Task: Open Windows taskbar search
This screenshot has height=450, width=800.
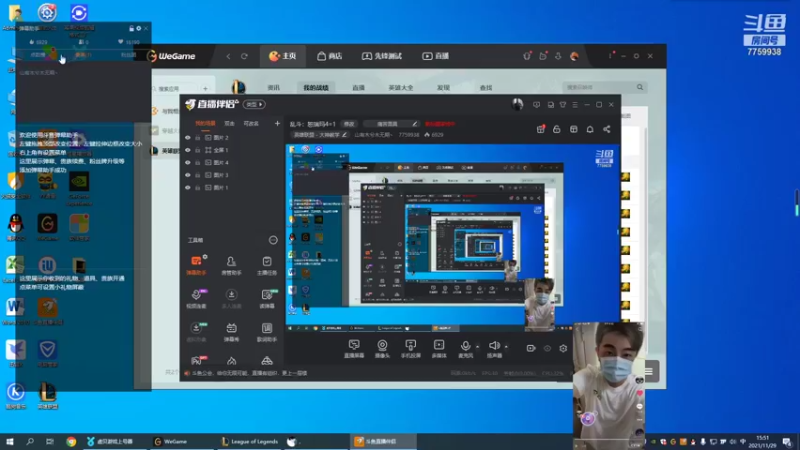Action: point(30,442)
